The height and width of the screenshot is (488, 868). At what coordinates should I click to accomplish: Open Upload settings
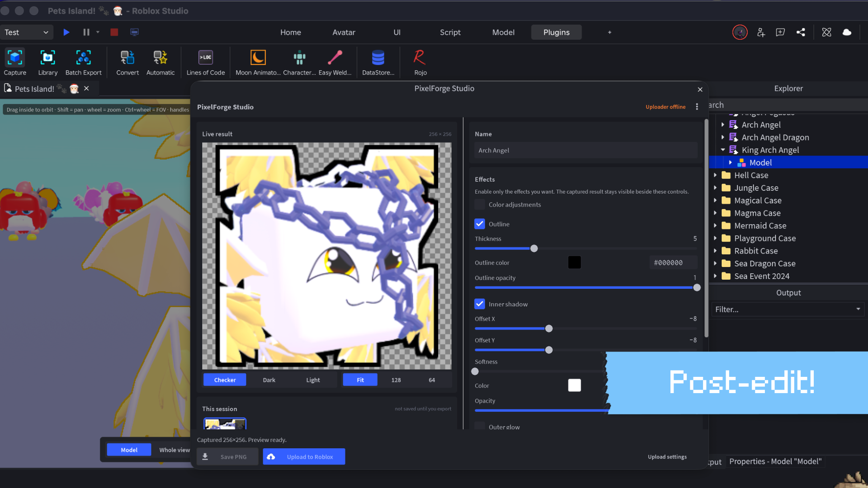coord(667,457)
